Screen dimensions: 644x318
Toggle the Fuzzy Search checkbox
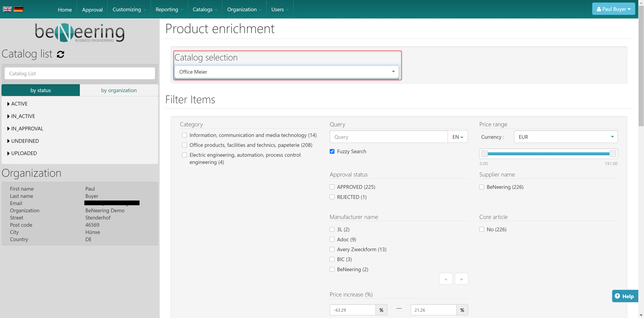(x=332, y=151)
